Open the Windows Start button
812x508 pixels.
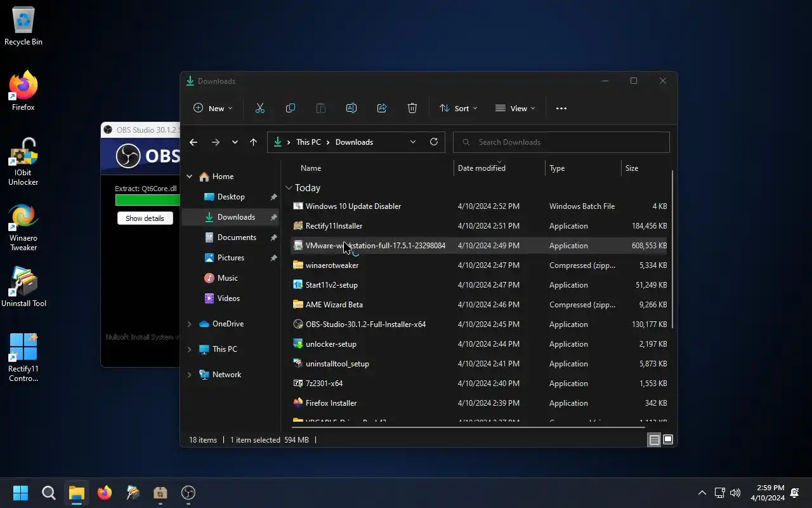21,493
